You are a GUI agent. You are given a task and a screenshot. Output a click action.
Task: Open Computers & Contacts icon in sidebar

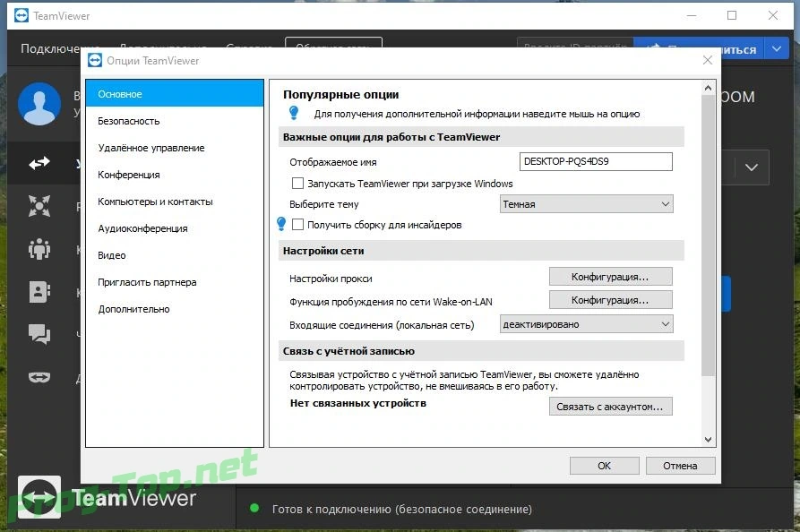tap(39, 292)
